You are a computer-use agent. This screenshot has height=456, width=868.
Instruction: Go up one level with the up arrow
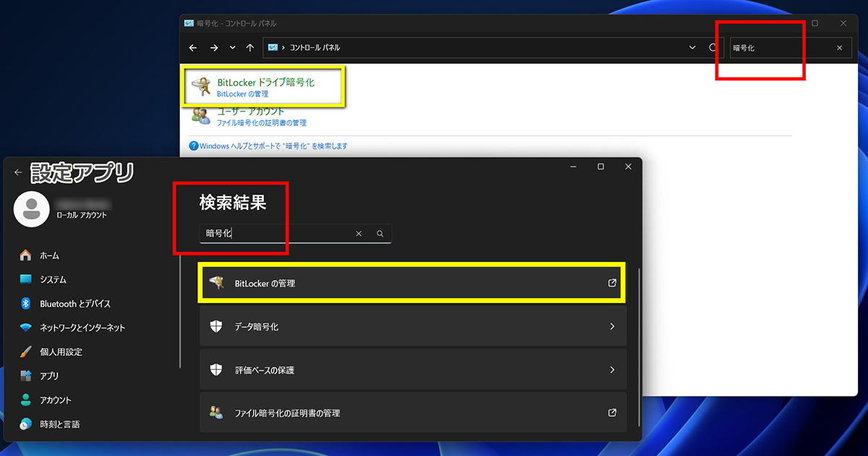pyautogui.click(x=250, y=48)
